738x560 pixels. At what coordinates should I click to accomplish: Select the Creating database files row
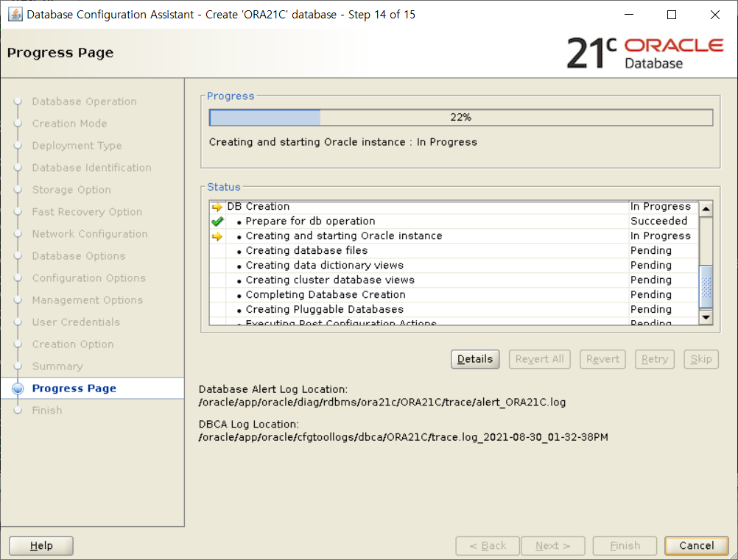(454, 251)
